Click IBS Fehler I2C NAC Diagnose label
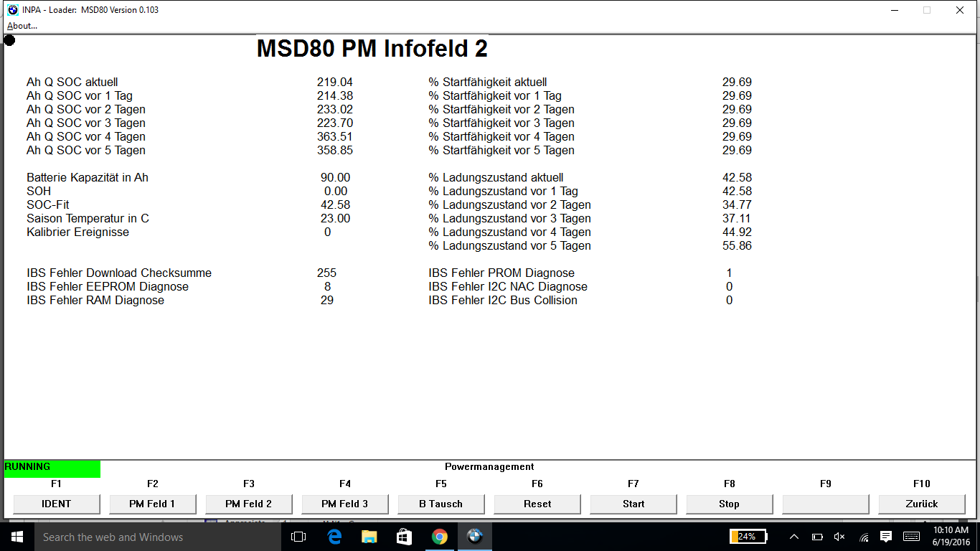980x551 pixels. pyautogui.click(x=508, y=287)
